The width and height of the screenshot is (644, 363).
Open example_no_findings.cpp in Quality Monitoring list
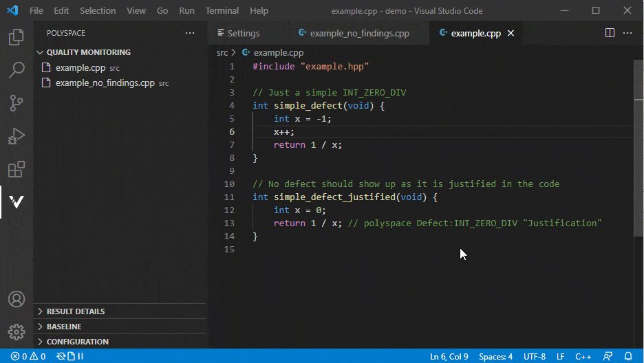[x=105, y=82]
